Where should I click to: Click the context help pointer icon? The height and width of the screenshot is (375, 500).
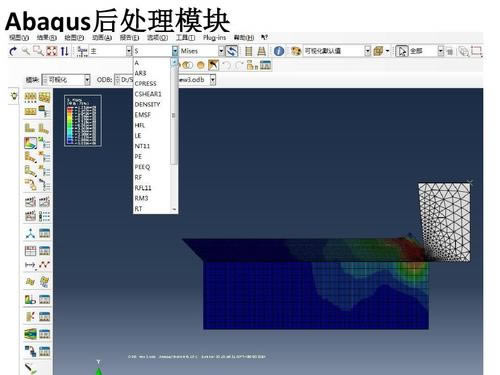coord(264,37)
